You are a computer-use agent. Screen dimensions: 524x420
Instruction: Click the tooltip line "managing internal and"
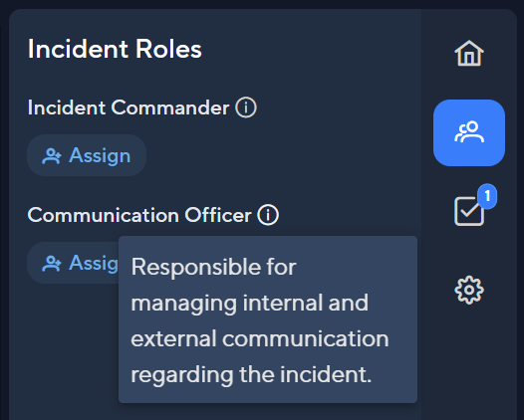(x=250, y=304)
